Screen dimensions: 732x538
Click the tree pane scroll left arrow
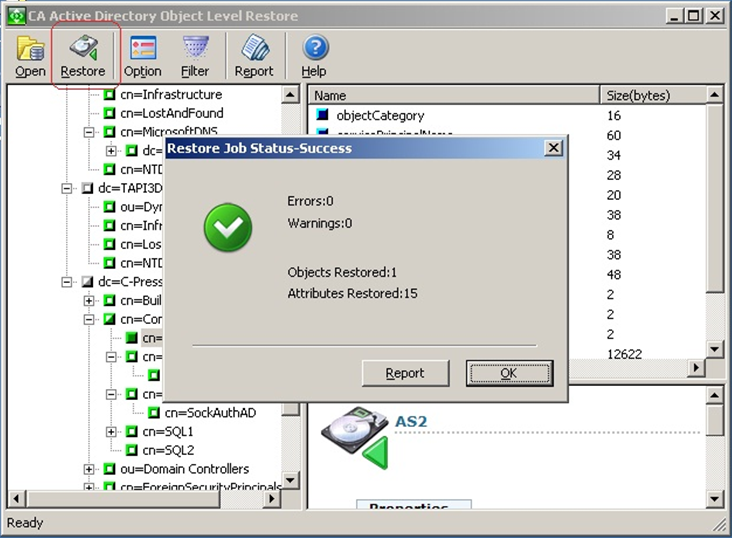(x=16, y=498)
